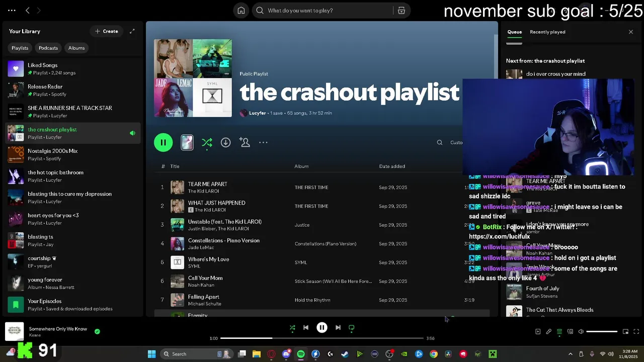Open Hold the Rhythm album link
Screen dimensions: 644x362
312,300
